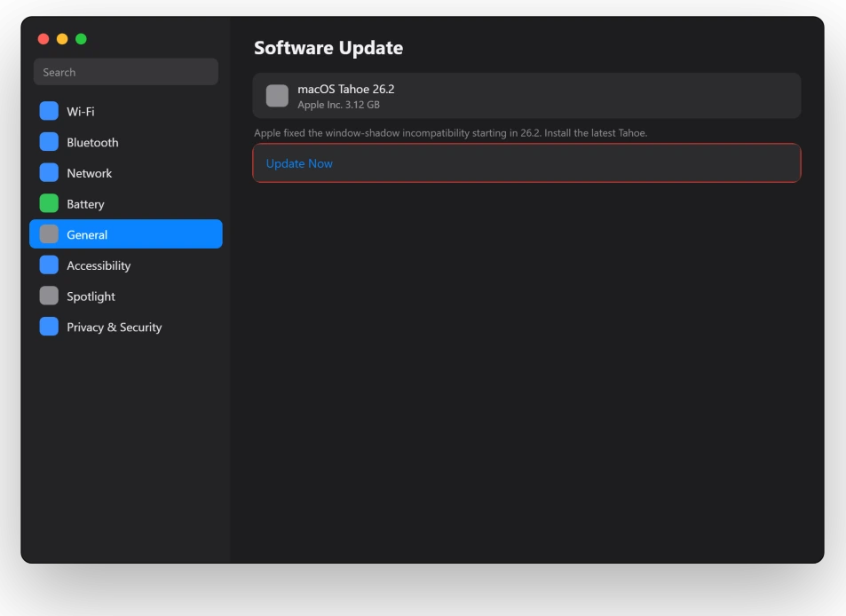Image resolution: width=846 pixels, height=616 pixels.
Task: Open Privacy & Security settings
Action: click(x=126, y=327)
